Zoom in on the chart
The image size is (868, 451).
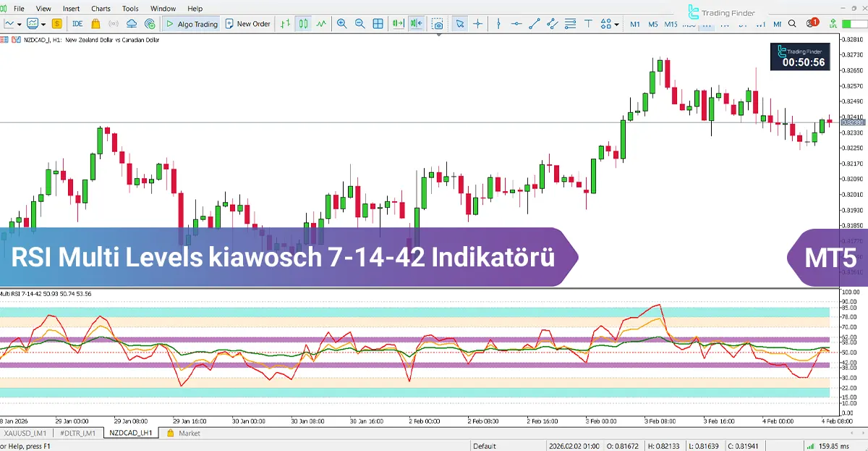coord(341,24)
